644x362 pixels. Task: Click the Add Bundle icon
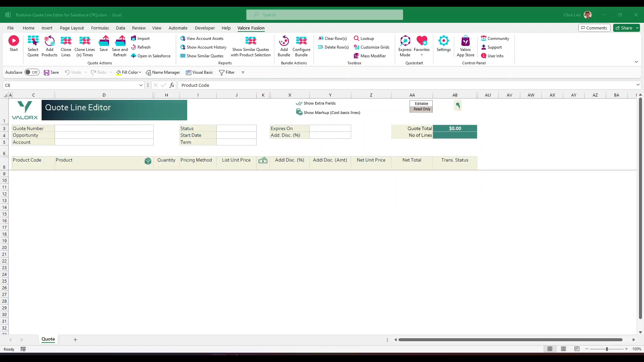[x=284, y=41]
